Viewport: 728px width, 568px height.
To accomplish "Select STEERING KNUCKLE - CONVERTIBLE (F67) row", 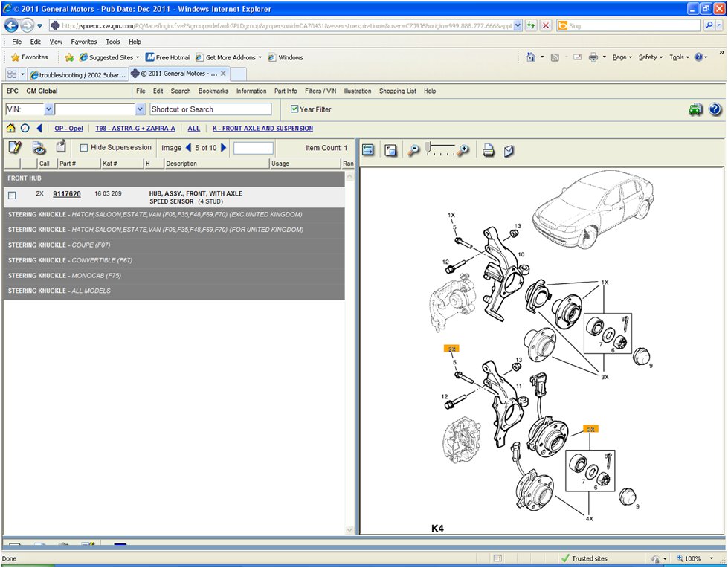I will pyautogui.click(x=174, y=260).
